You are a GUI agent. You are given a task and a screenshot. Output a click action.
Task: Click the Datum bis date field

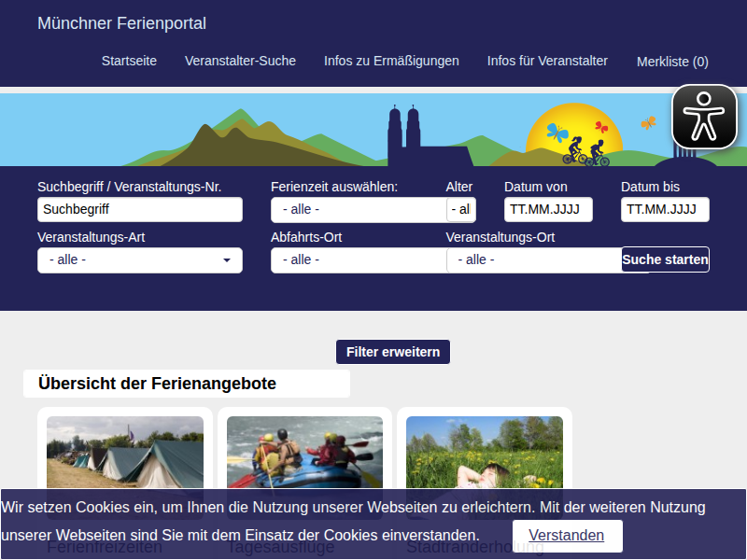tap(665, 209)
